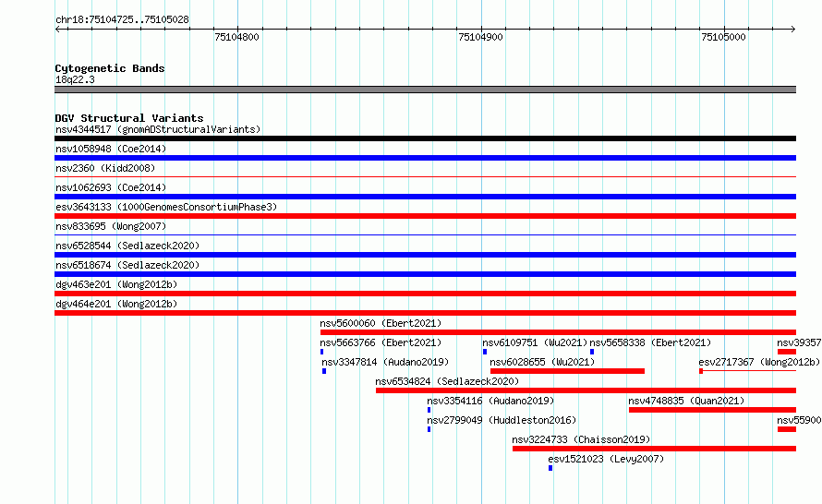Click the 18q22.3 band label
Image resolution: width=822 pixels, height=504 pixels.
click(x=75, y=79)
